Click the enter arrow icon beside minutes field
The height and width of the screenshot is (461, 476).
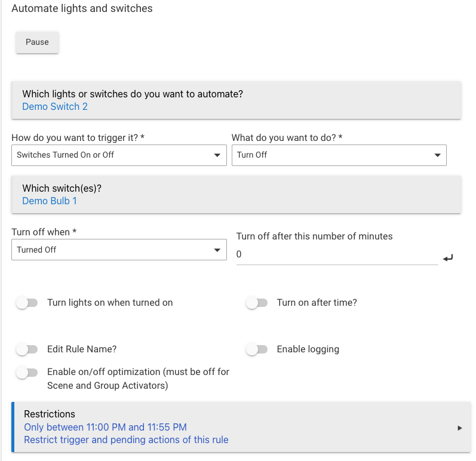click(x=449, y=257)
